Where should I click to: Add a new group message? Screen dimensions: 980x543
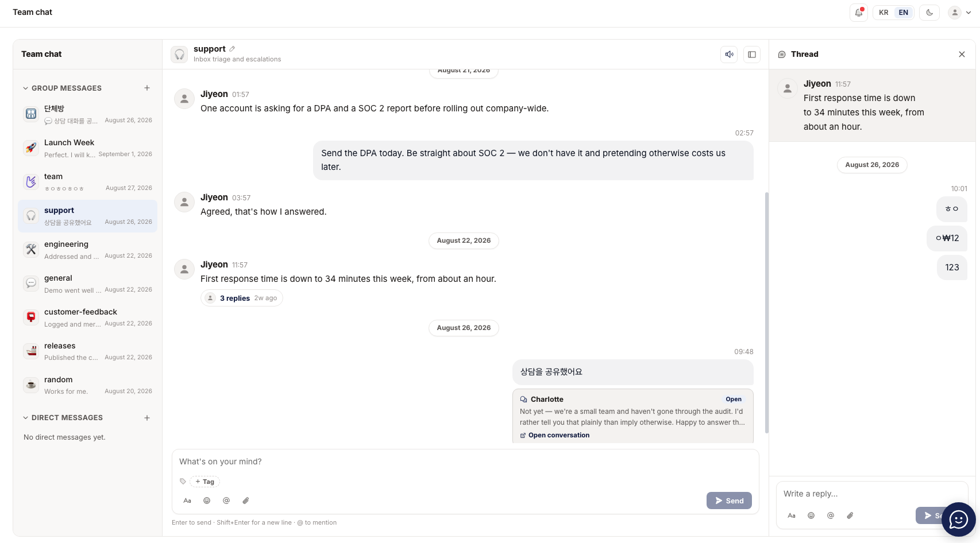147,88
